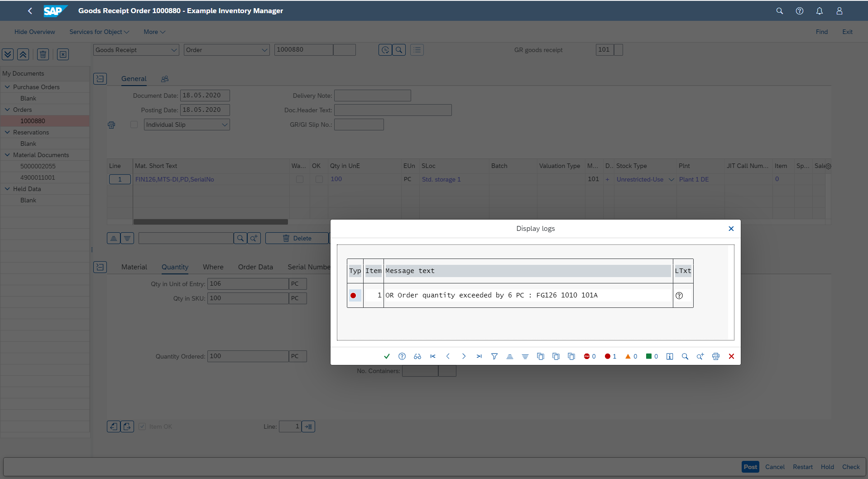Click the search icon in logs toolbar
This screenshot has height=479, width=868.
pyautogui.click(x=685, y=356)
